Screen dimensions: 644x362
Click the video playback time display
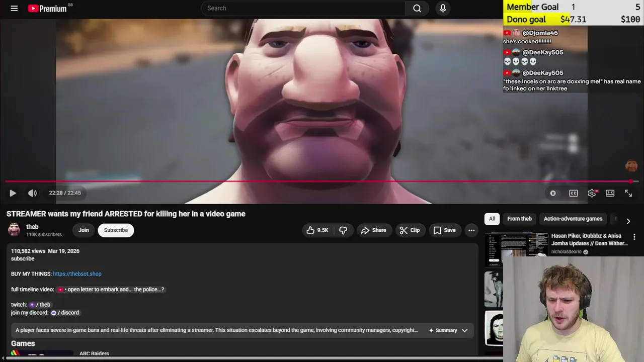65,193
